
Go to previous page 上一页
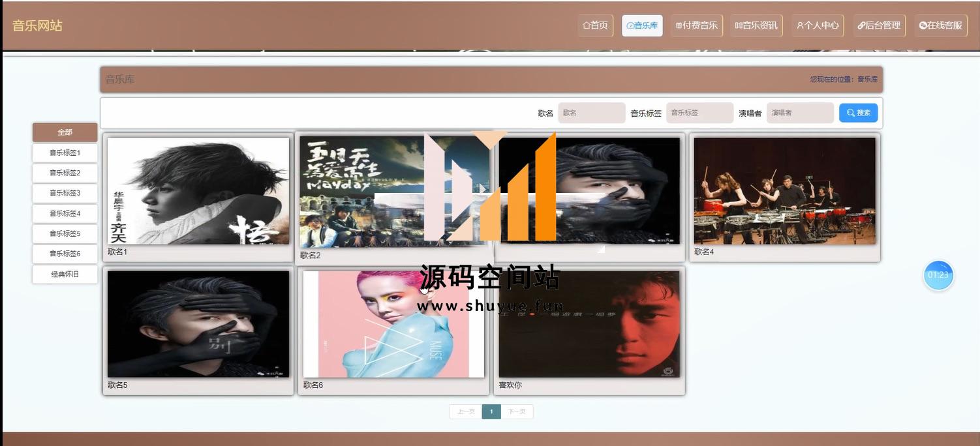[x=466, y=412]
